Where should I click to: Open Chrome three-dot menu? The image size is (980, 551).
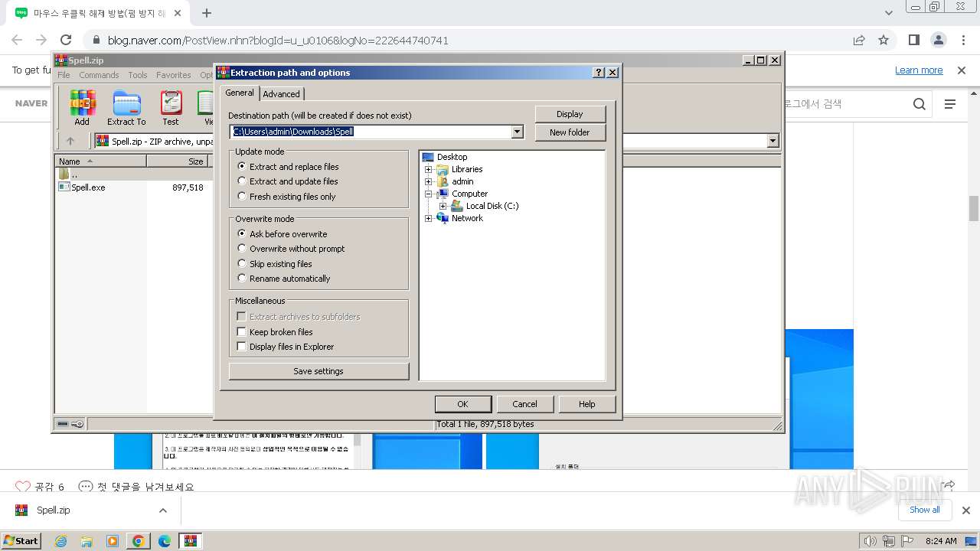962,40
